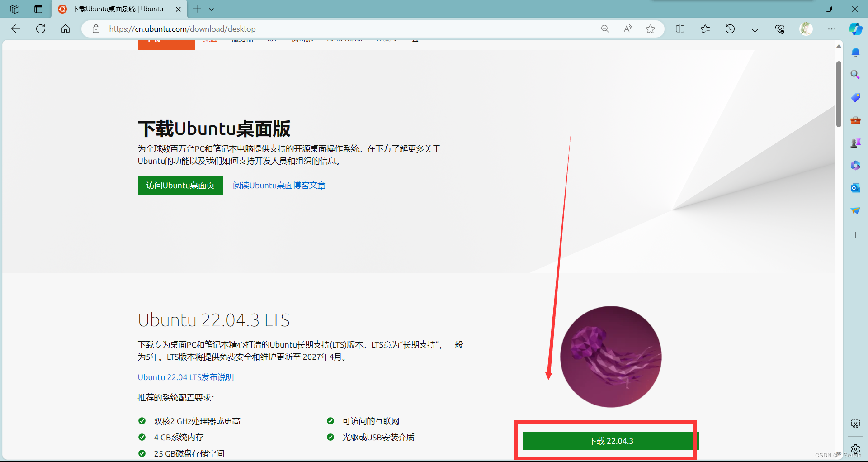Image resolution: width=868 pixels, height=462 pixels.
Task: Click the Ubuntu 22.04.3 LTS heading
Action: pyautogui.click(x=214, y=320)
